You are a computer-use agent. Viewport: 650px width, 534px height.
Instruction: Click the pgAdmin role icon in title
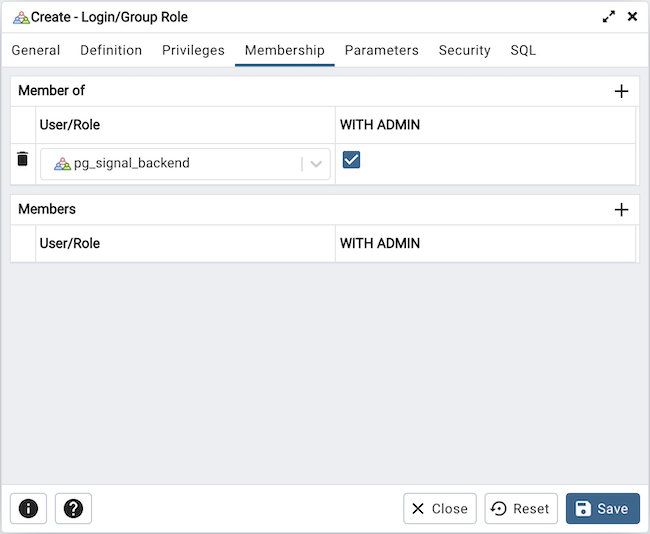[x=20, y=17]
